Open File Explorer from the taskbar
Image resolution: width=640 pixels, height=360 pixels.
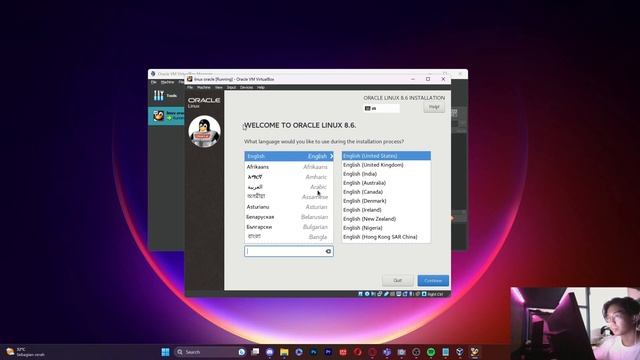tap(284, 352)
